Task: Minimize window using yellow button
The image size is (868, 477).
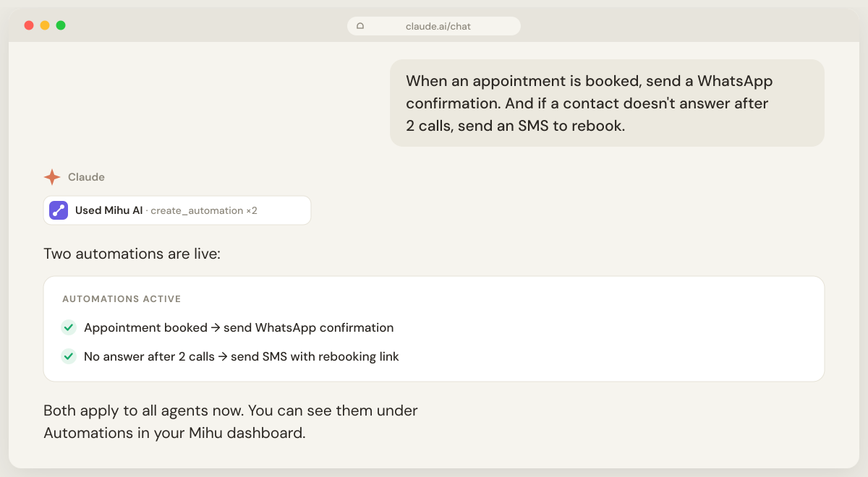Action: pos(45,25)
